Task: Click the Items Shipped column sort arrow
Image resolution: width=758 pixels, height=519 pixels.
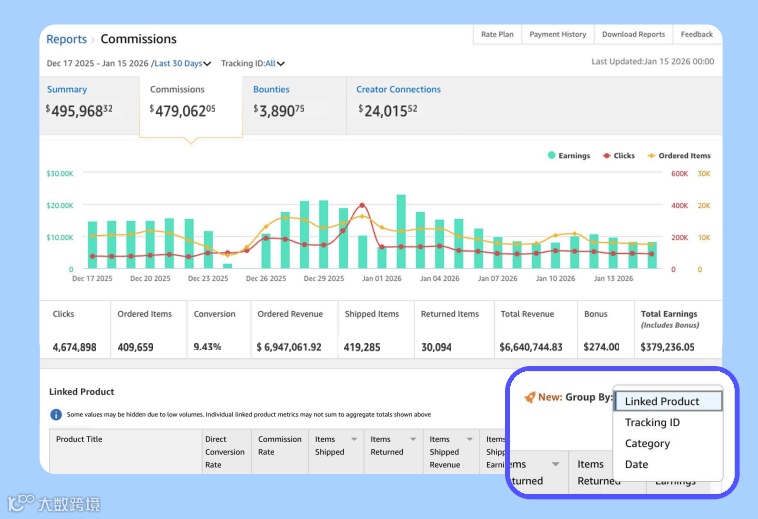Action: (354, 439)
